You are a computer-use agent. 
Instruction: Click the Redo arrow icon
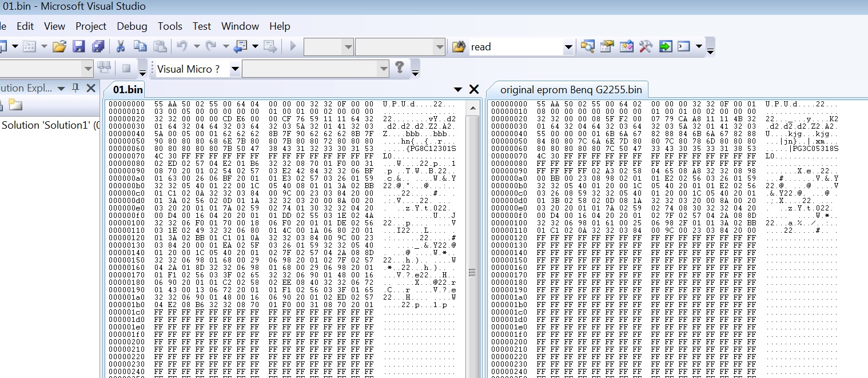click(211, 46)
